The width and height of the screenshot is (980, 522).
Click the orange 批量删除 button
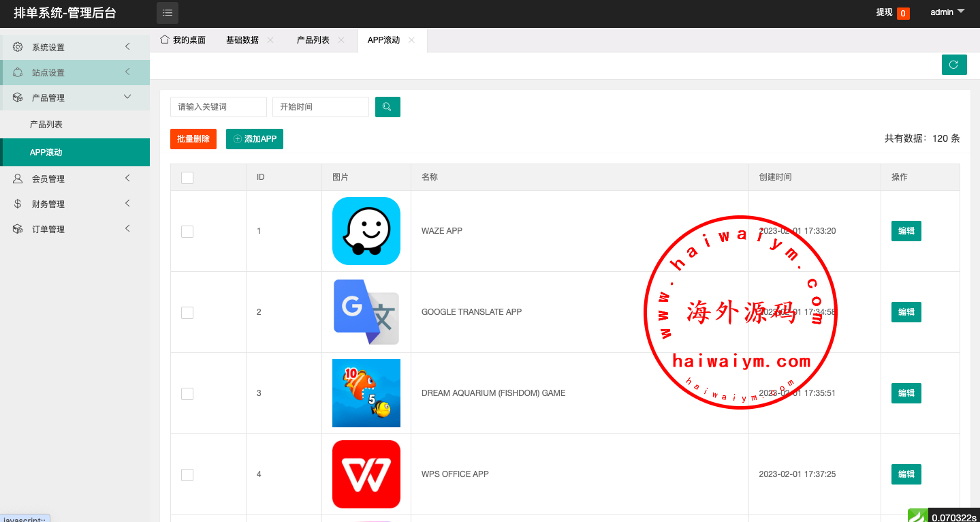[x=193, y=139]
